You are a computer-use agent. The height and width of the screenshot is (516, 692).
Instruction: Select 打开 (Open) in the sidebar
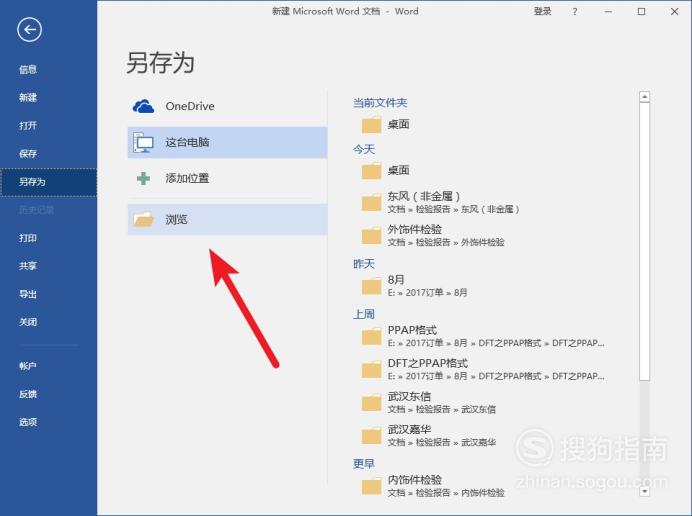tap(28, 125)
